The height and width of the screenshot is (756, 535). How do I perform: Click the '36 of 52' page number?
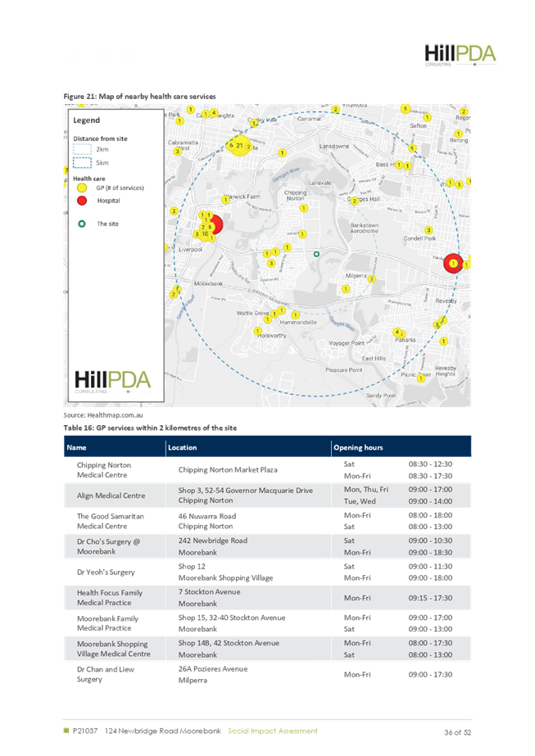click(x=457, y=732)
